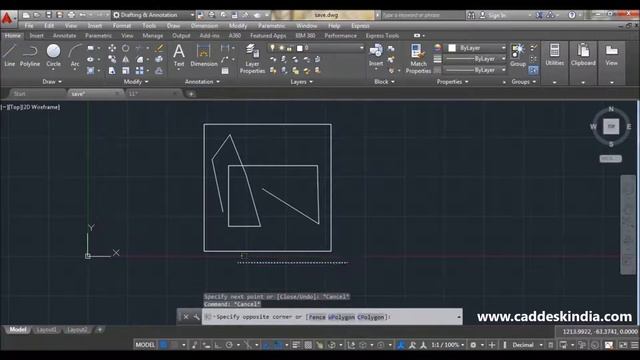This screenshot has width=640, height=360.
Task: Switch to the Manage ribbon tab
Action: tap(153, 36)
